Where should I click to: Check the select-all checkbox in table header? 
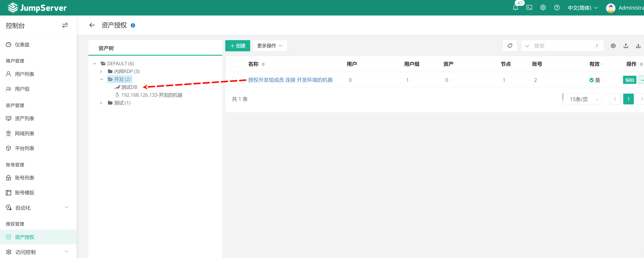(x=234, y=64)
